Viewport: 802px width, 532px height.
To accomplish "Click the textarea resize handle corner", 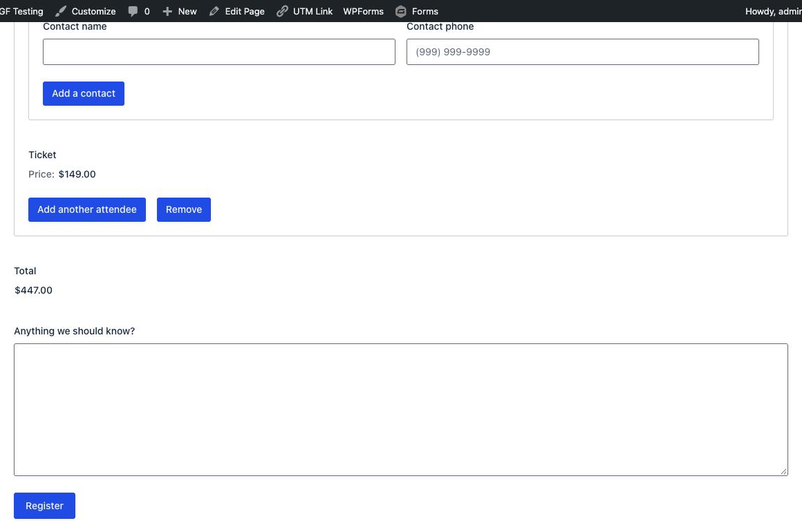I will coord(783,471).
